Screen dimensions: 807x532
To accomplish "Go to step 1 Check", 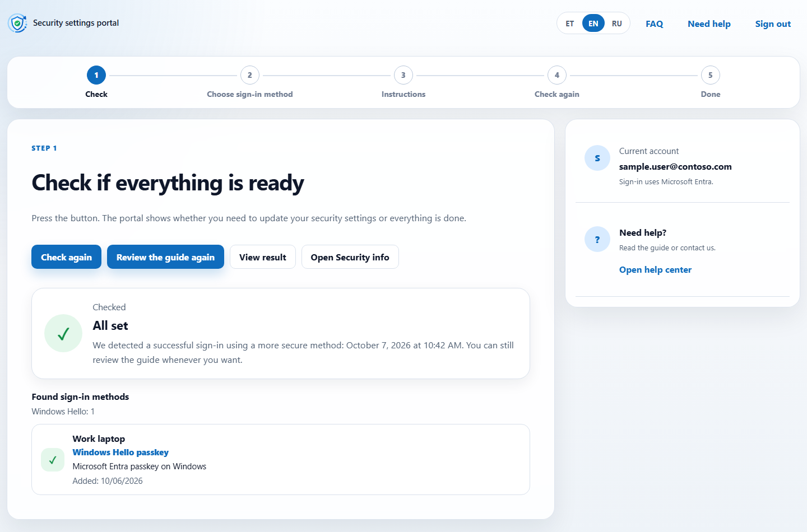I will (96, 82).
